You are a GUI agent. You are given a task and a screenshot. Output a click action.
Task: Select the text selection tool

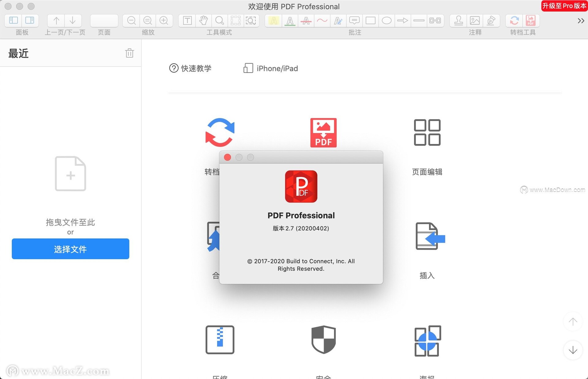187,21
